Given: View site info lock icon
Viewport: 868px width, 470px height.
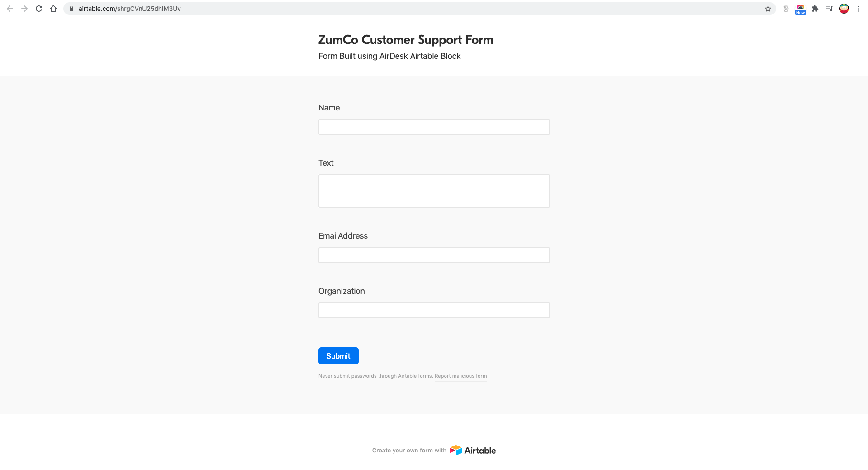Looking at the screenshot, I should (71, 9).
